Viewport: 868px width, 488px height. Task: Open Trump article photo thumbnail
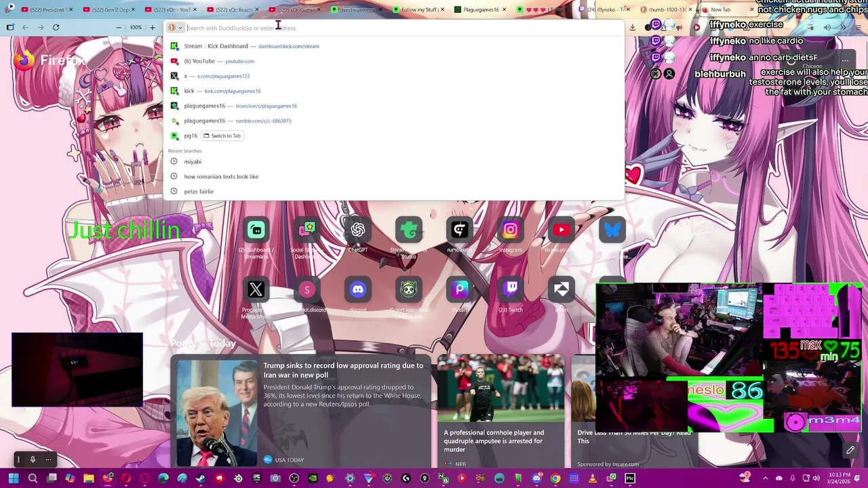pos(217,412)
